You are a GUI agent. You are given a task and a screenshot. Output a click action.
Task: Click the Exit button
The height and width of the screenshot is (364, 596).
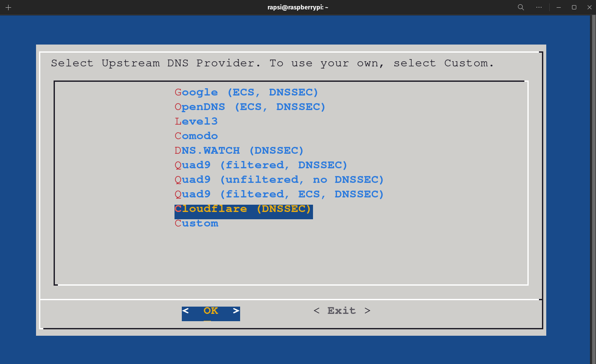pos(342,311)
